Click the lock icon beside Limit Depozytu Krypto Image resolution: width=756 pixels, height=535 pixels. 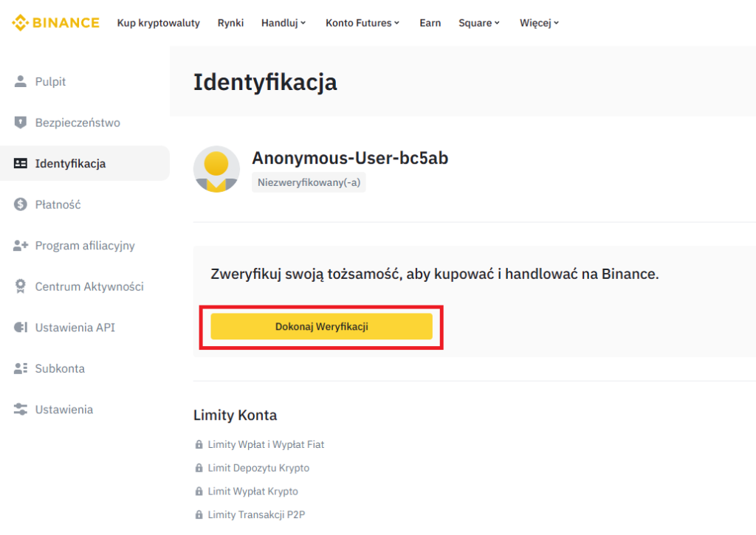[199, 468]
